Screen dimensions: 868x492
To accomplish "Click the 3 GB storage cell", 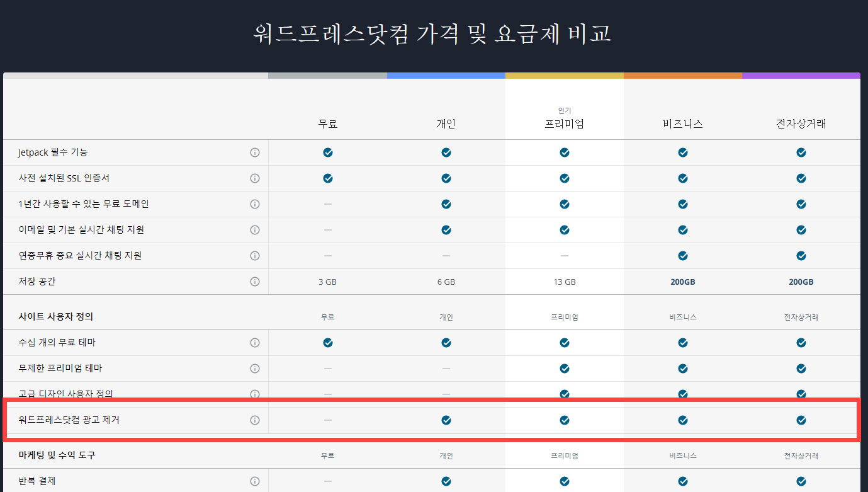I will (328, 282).
